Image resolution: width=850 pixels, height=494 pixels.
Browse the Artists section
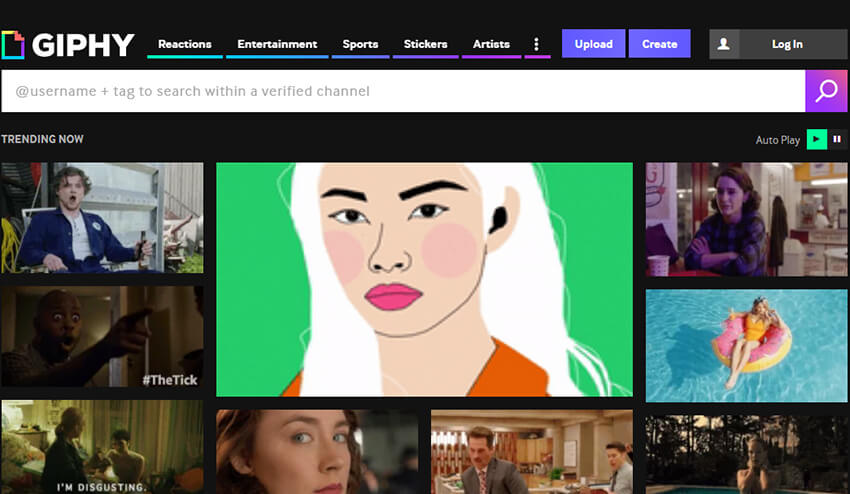(x=491, y=44)
